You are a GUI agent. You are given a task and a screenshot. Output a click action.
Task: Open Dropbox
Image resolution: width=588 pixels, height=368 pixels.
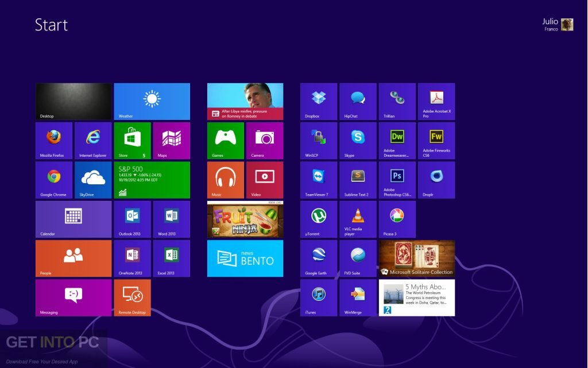click(318, 102)
